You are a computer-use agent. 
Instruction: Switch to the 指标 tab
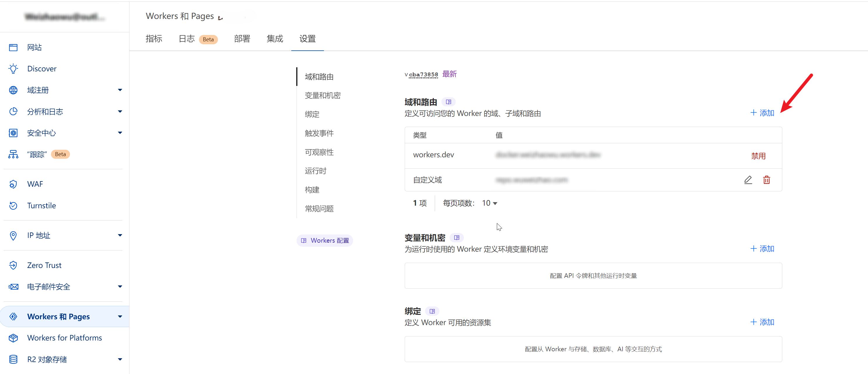[x=154, y=39]
